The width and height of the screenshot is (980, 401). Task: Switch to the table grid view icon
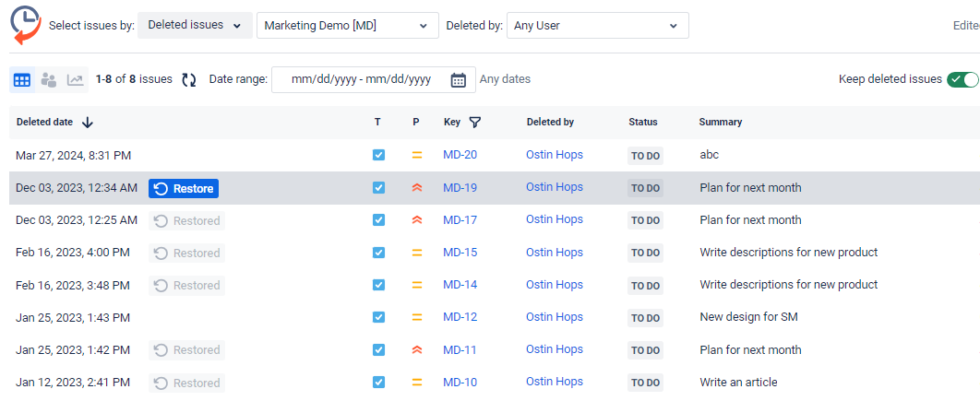(x=22, y=80)
